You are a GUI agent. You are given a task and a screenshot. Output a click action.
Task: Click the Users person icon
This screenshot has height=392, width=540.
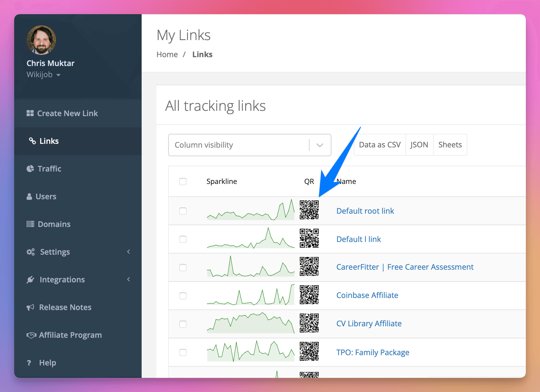pyautogui.click(x=30, y=196)
